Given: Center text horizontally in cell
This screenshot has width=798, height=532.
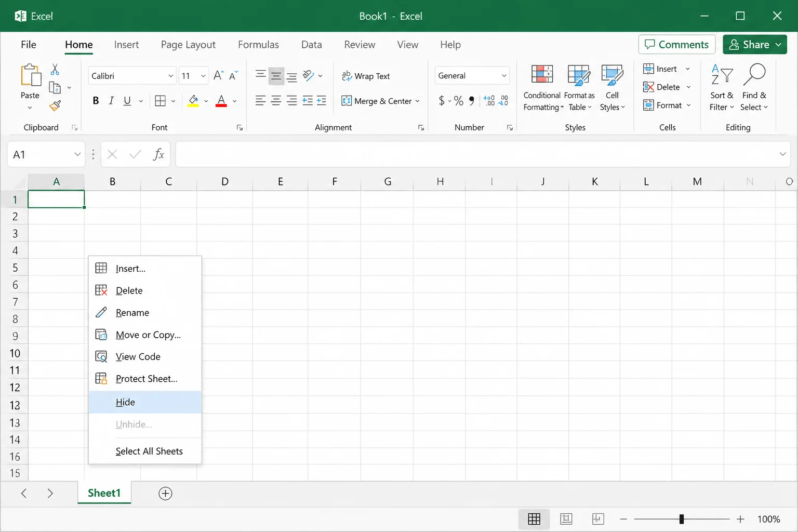Looking at the screenshot, I should [276, 101].
